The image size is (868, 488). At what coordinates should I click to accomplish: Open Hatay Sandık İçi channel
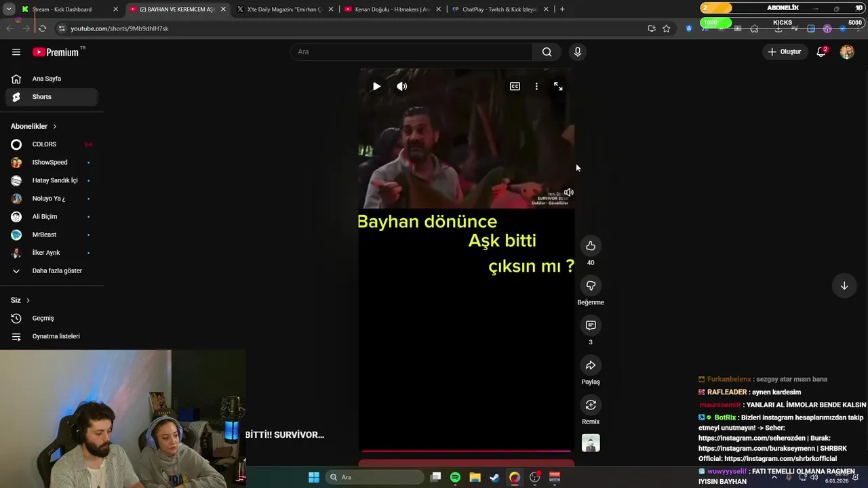click(x=52, y=180)
